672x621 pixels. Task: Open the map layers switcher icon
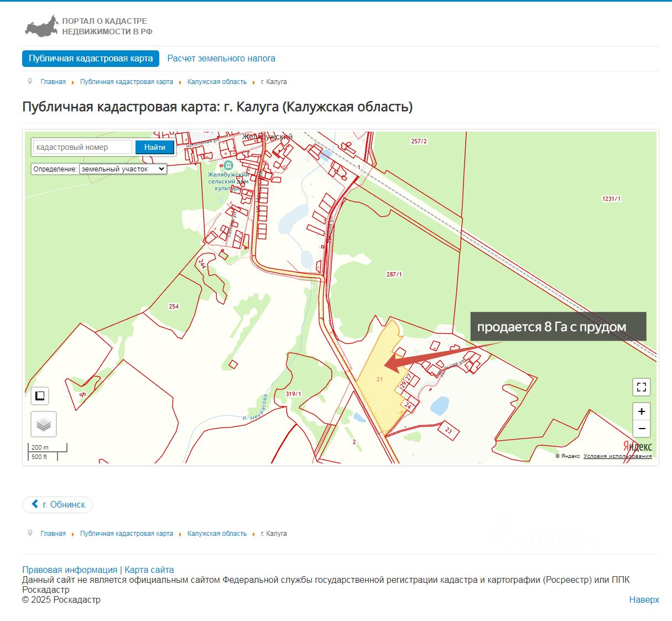point(44,424)
